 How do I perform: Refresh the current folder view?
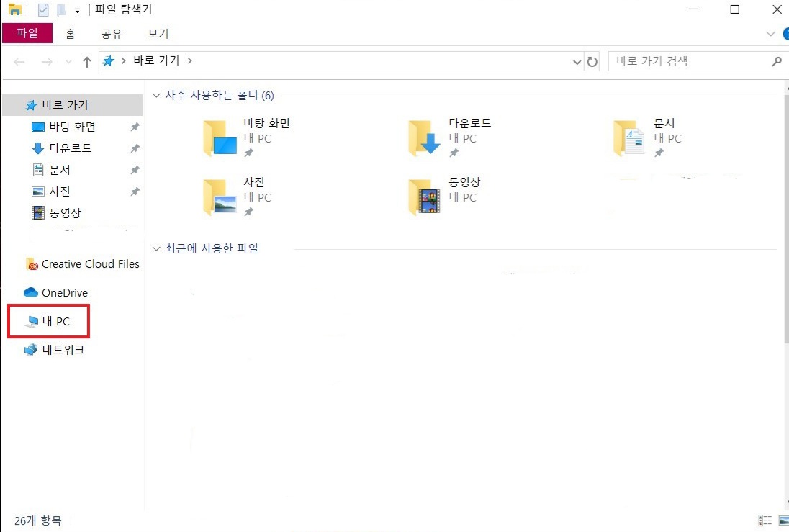point(592,62)
